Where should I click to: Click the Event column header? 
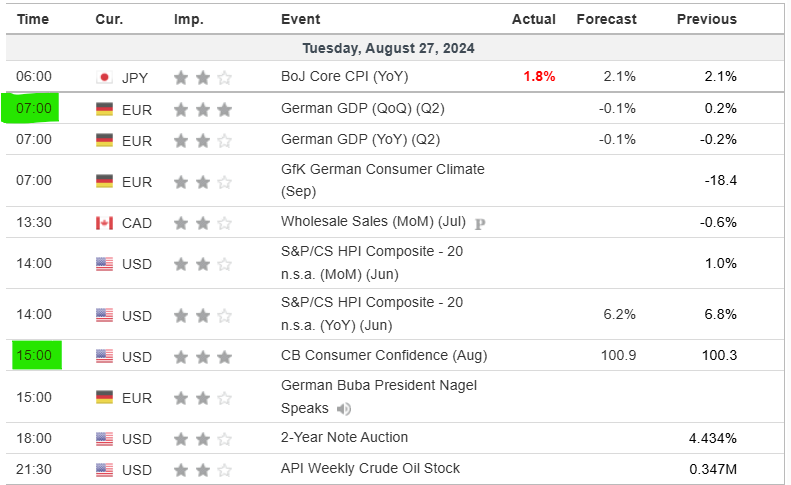coord(301,19)
